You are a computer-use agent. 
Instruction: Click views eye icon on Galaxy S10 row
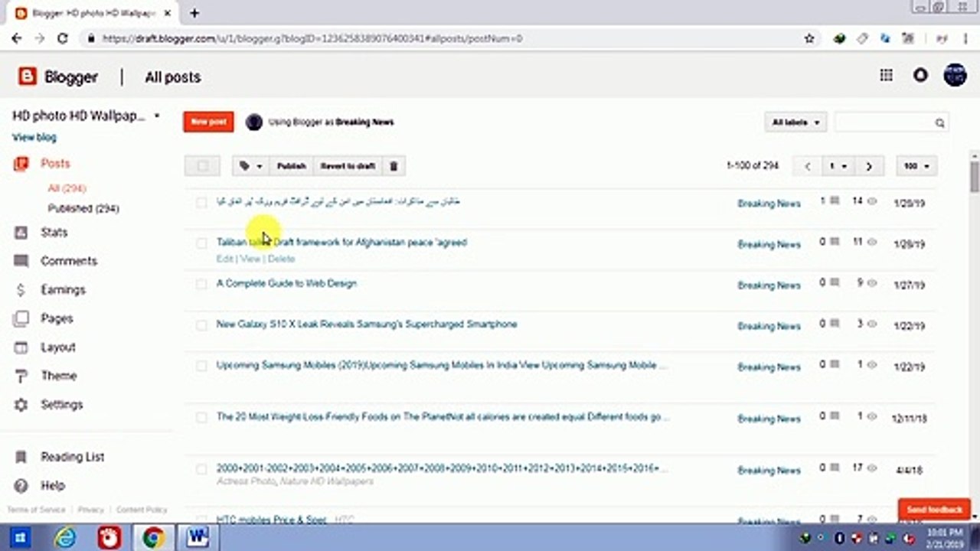point(872,324)
